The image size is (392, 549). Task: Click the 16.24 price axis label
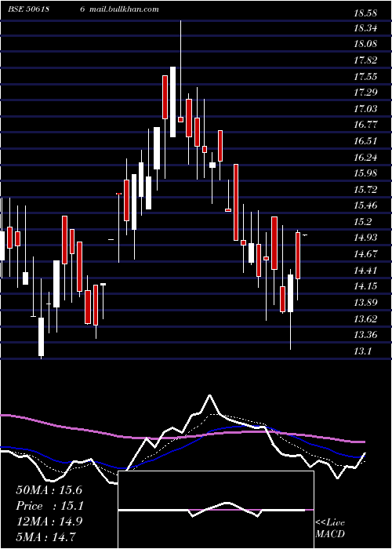(365, 158)
